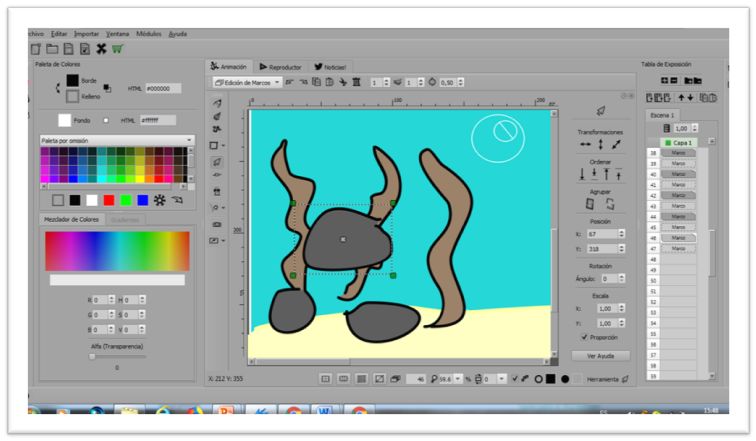756x441 pixels.
Task: Click the flip vertical transformation icon
Action: click(601, 145)
